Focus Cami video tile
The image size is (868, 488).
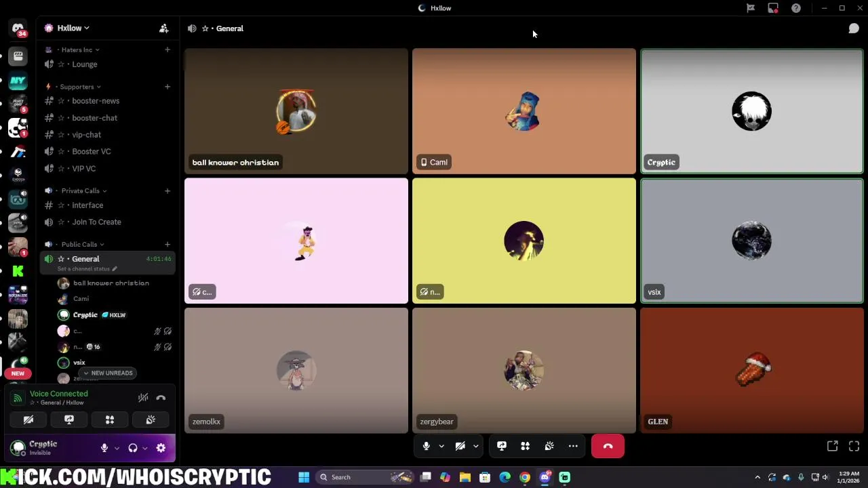(524, 111)
